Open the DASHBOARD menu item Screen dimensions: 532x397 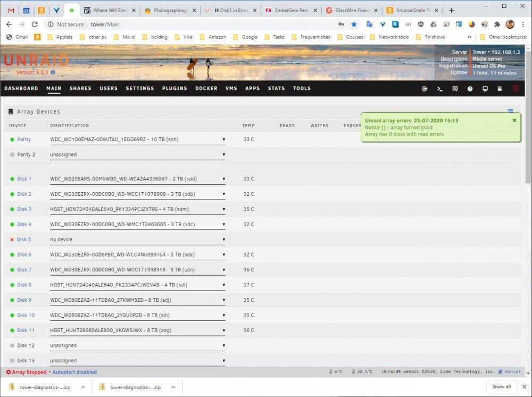click(x=21, y=88)
